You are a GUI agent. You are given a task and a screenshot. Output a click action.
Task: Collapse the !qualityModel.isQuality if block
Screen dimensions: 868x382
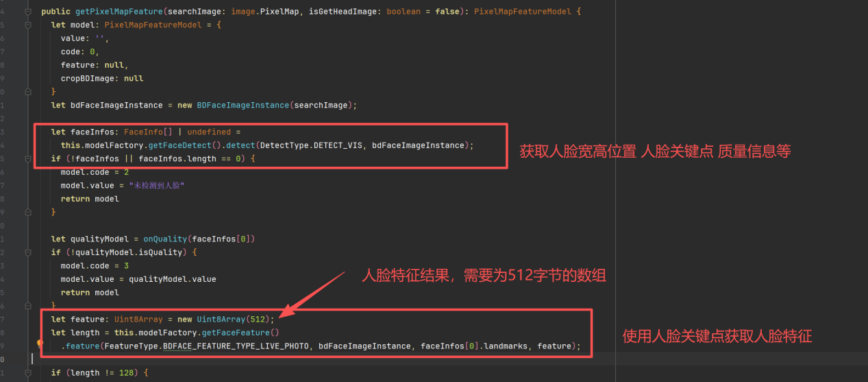(28, 252)
